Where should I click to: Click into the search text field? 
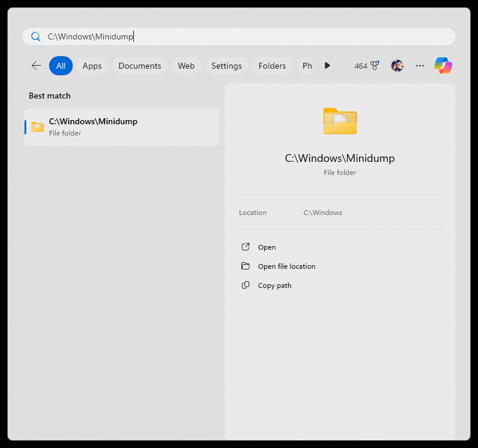(x=239, y=36)
